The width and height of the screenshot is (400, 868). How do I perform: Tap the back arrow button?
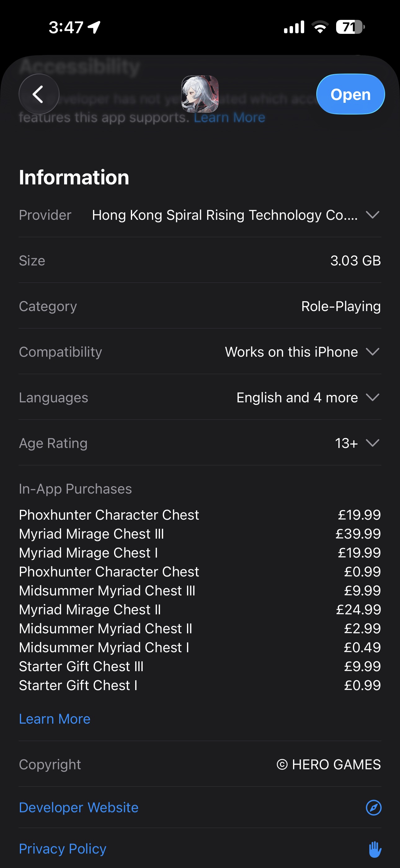point(39,94)
